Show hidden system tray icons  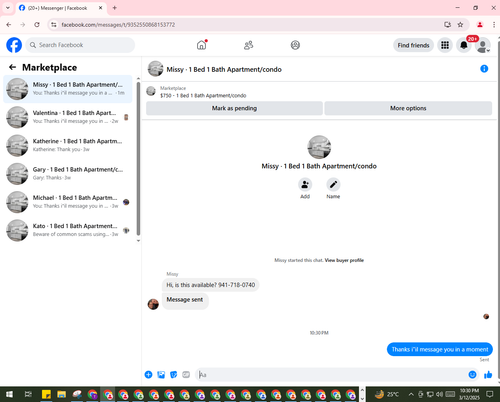pos(411,395)
